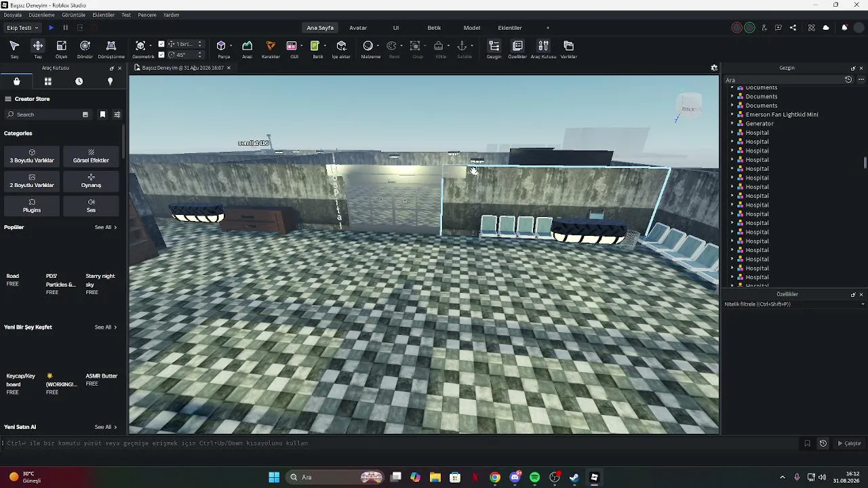Open the Görsel Efektler category

[x=91, y=157]
